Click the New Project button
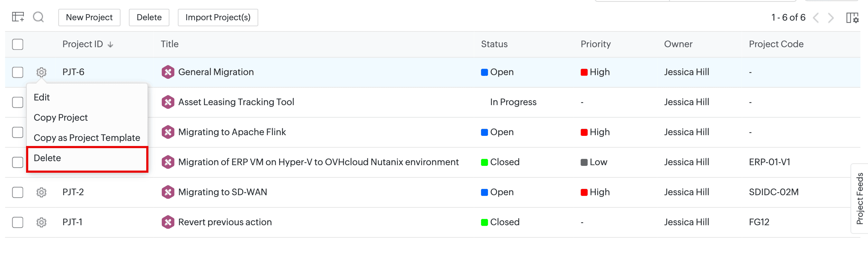The width and height of the screenshot is (868, 271). 89,17
